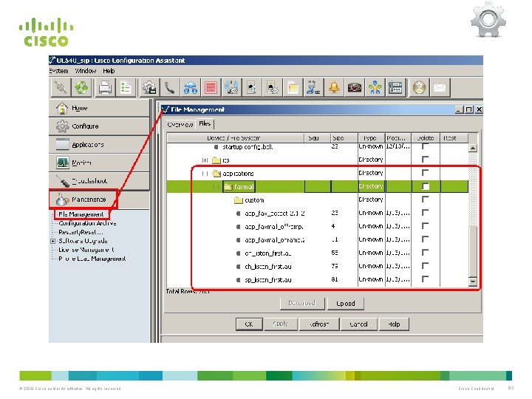The height and width of the screenshot is (399, 532).
Task: Click the printer toolbar icon
Action: (x=105, y=88)
